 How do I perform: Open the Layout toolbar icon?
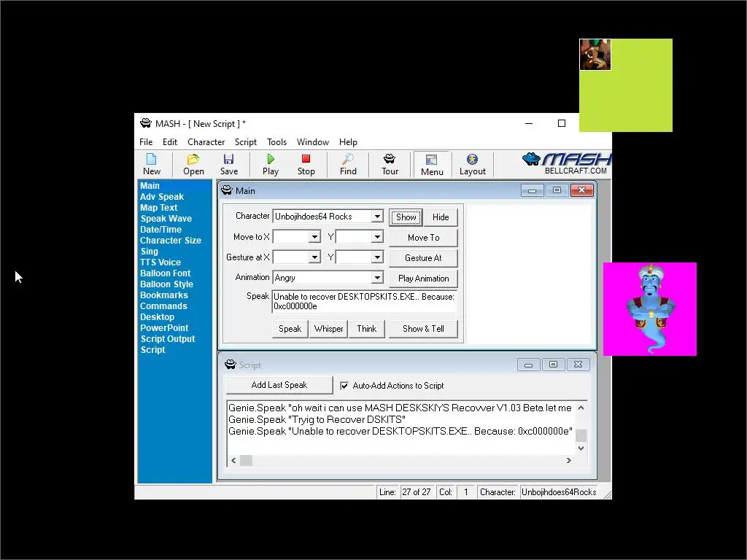(x=472, y=164)
